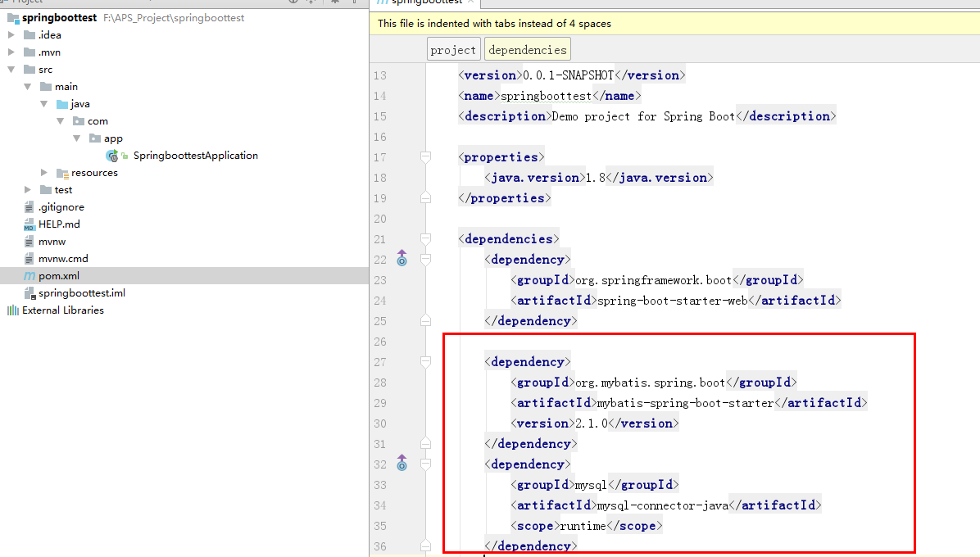980x557 pixels.
Task: Click the gutter dependency icon on line 22
Action: tap(402, 259)
